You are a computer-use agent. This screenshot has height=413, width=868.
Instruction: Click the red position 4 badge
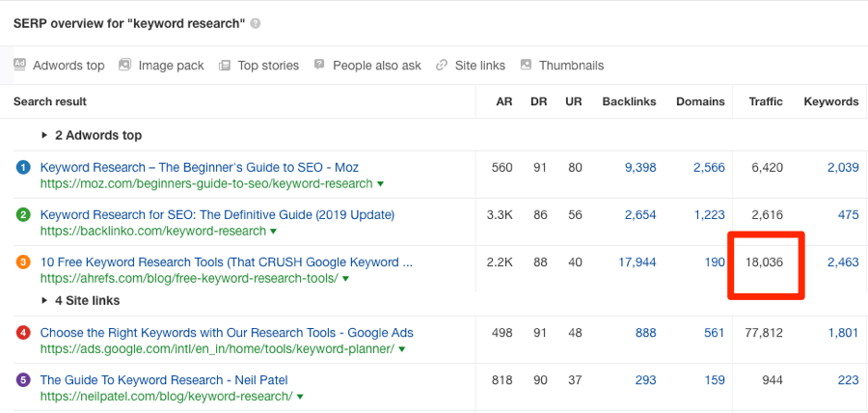coord(23,333)
